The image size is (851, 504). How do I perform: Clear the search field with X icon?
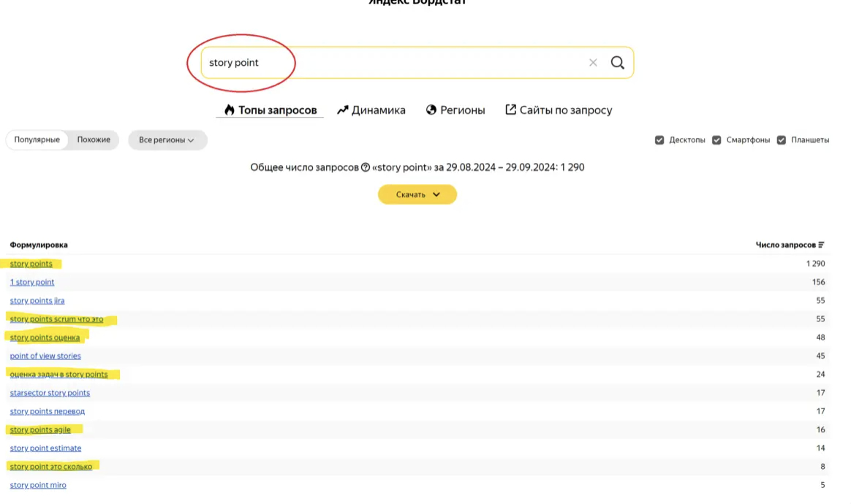click(593, 63)
